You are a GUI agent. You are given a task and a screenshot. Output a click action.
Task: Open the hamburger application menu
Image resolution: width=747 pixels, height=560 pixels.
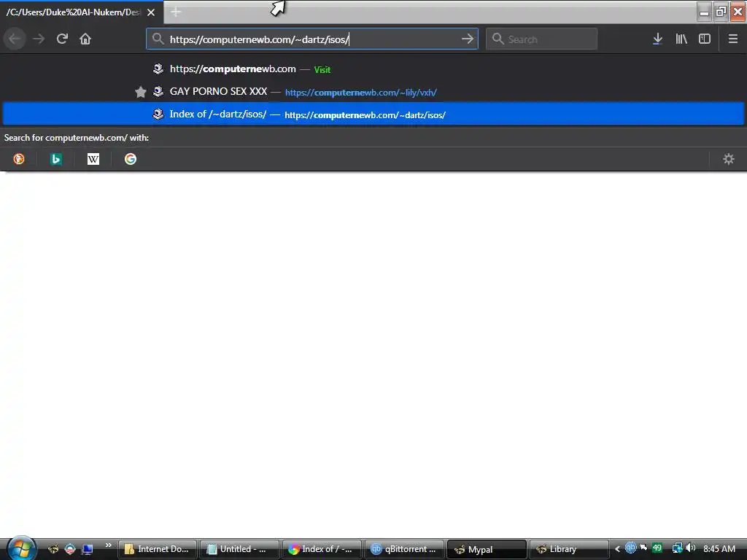pos(733,39)
